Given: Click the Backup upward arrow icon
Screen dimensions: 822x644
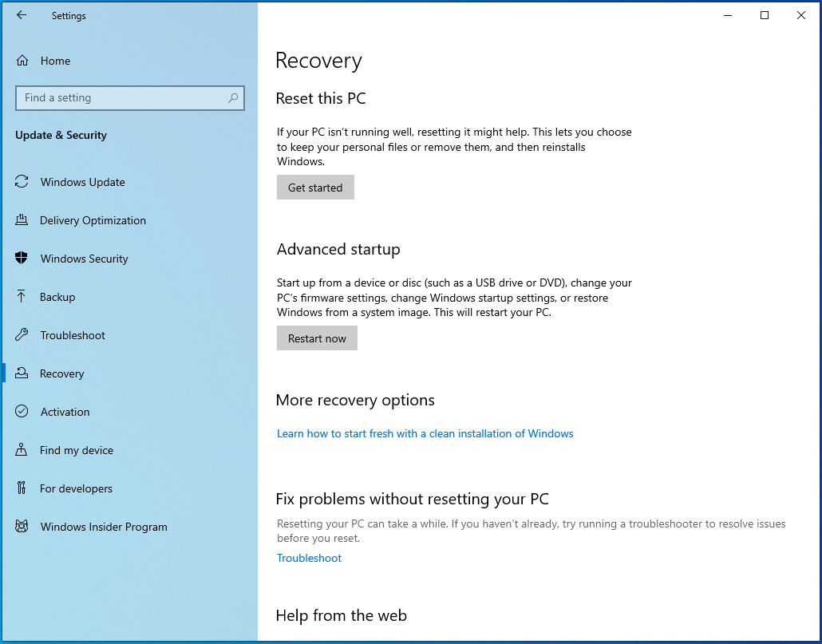Looking at the screenshot, I should pos(22,297).
